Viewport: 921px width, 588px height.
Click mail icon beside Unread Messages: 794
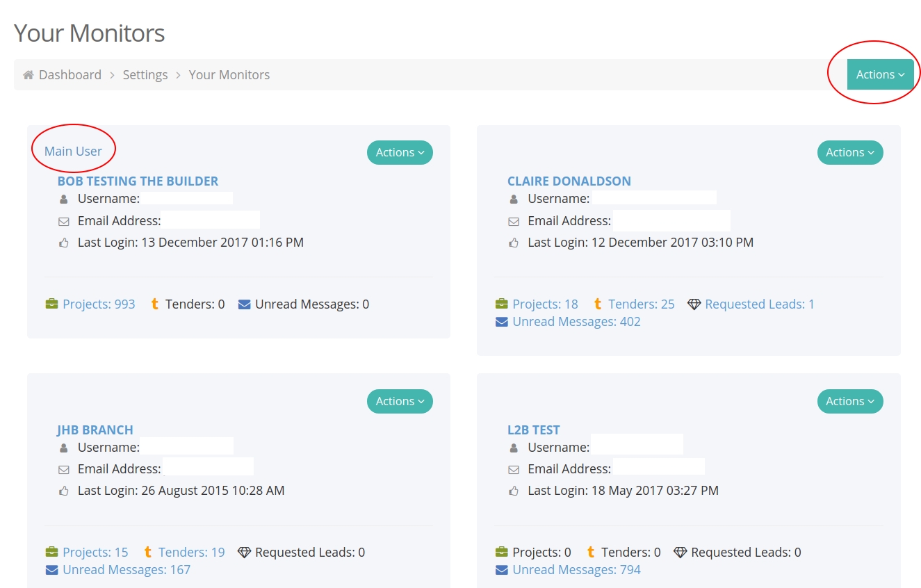(502, 570)
